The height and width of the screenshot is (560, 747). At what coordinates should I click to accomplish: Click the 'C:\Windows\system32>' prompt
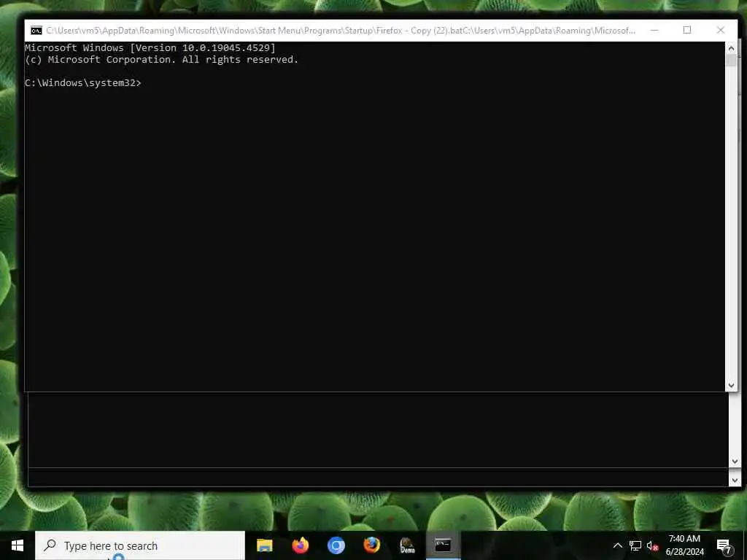click(x=83, y=83)
